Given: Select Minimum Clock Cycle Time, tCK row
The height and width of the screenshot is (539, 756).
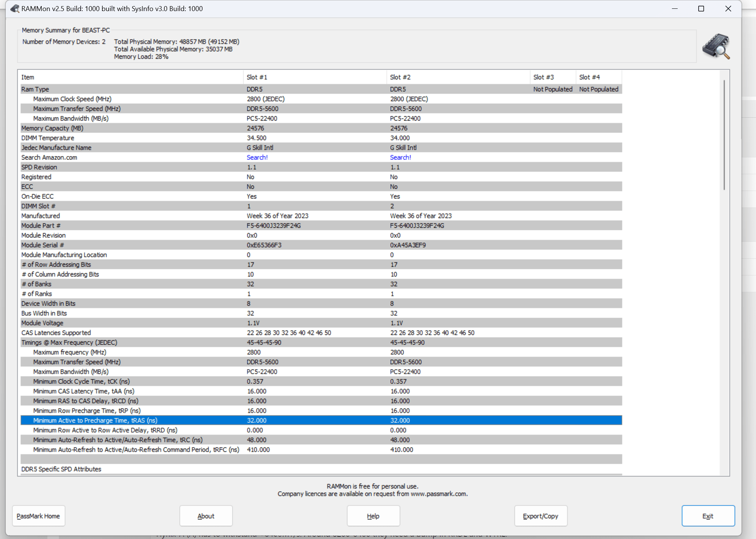Looking at the screenshot, I should tap(321, 381).
